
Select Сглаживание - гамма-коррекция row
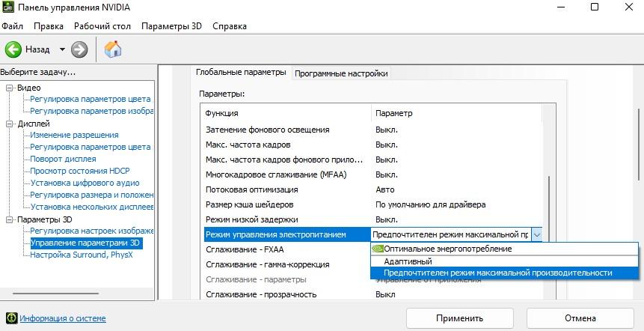[286, 264]
